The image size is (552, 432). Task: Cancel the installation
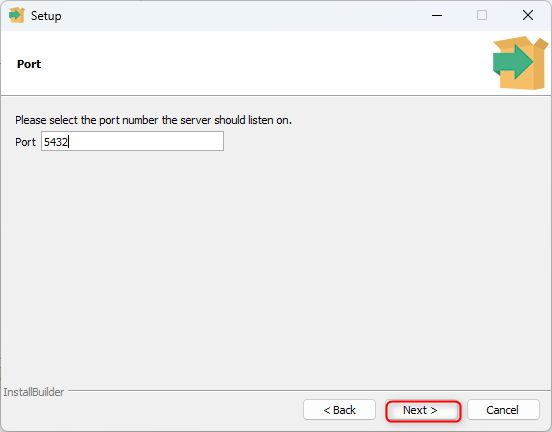pos(503,410)
